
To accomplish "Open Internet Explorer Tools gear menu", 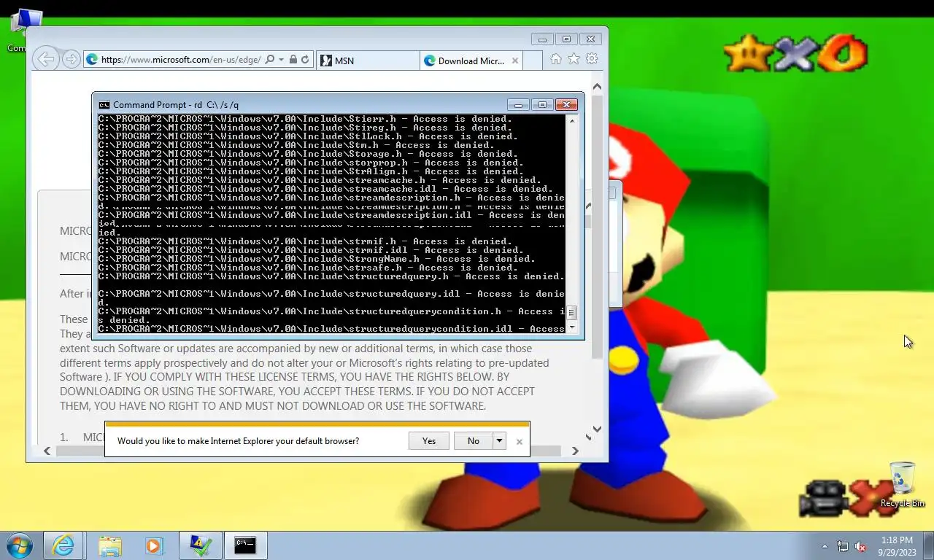I will (592, 59).
